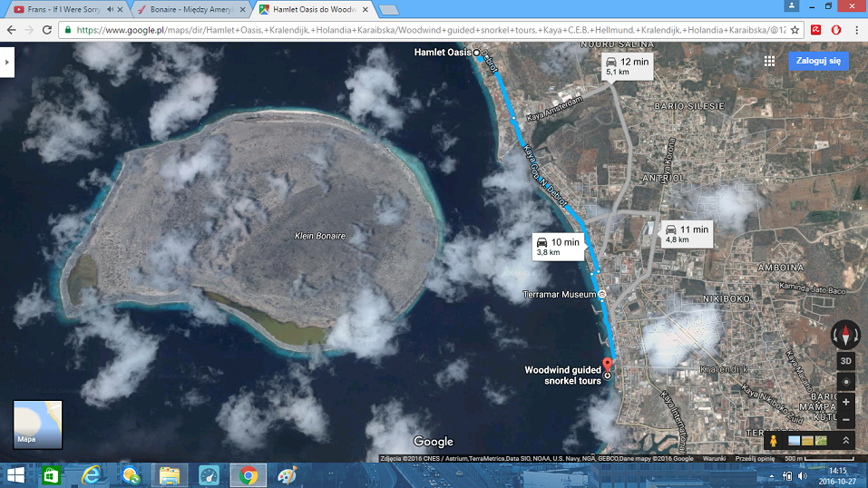
Task: Click the Klein Bonaire label
Action: click(x=320, y=236)
